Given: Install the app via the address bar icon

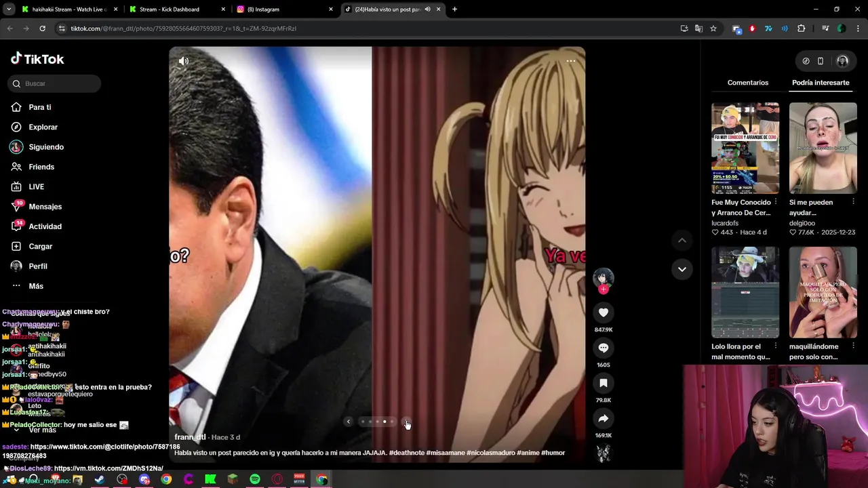Looking at the screenshot, I should point(684,28).
